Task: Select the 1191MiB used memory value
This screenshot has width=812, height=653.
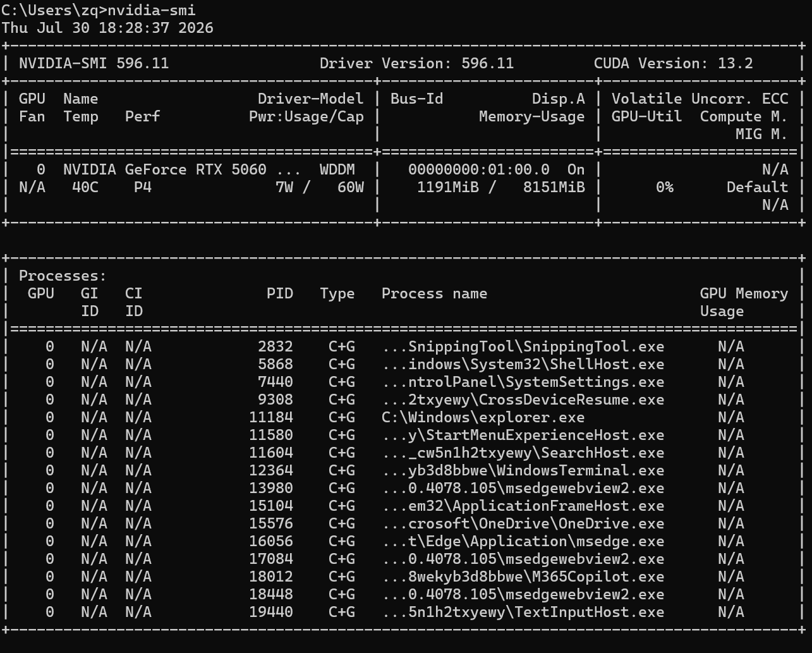Action: click(x=448, y=187)
